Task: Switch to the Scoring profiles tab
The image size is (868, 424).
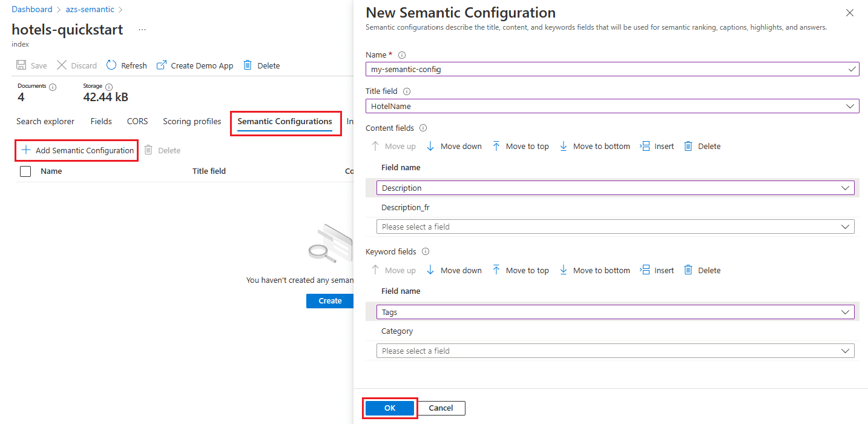Action: [192, 121]
